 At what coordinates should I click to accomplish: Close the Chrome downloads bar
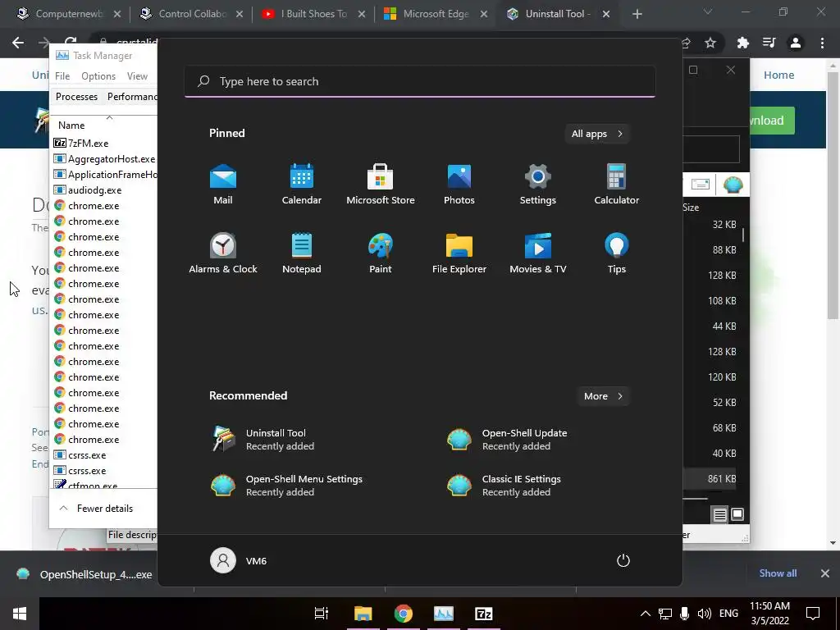[825, 573]
